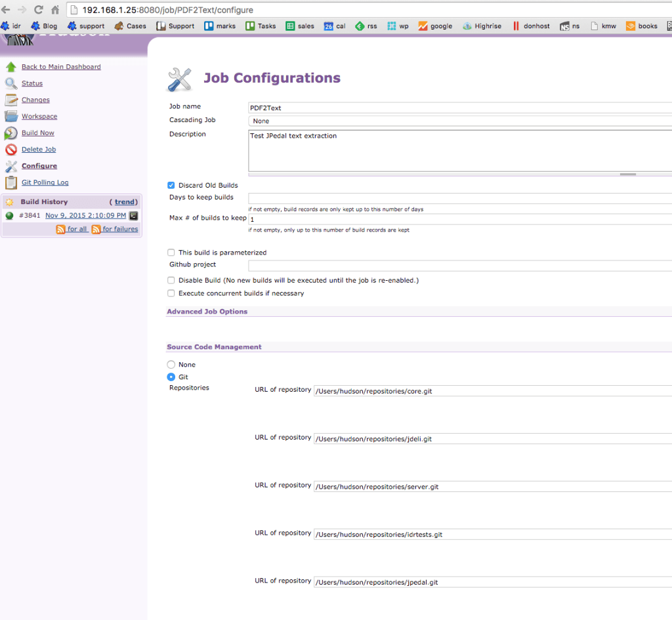
Task: Open the Cascading Job dropdown
Action: coord(459,121)
